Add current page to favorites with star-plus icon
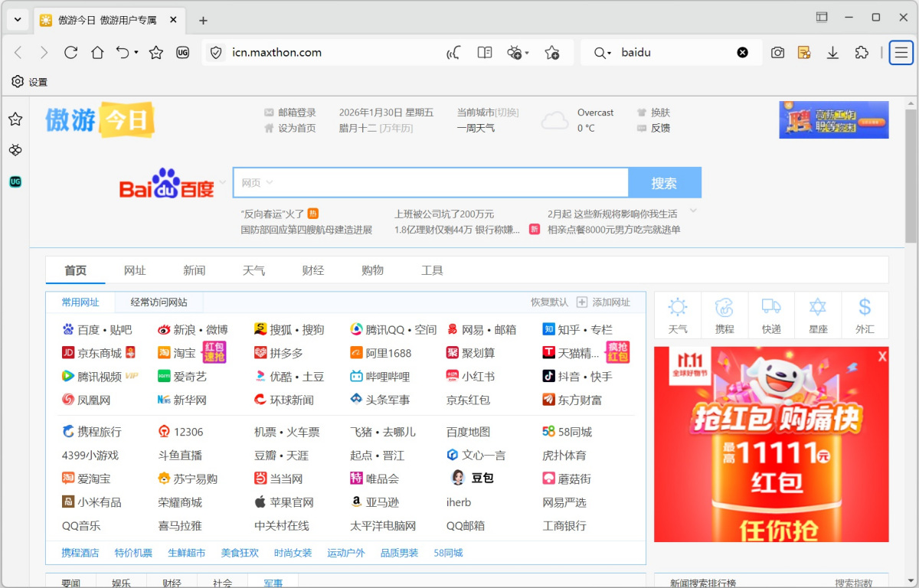919x588 pixels. tap(553, 52)
